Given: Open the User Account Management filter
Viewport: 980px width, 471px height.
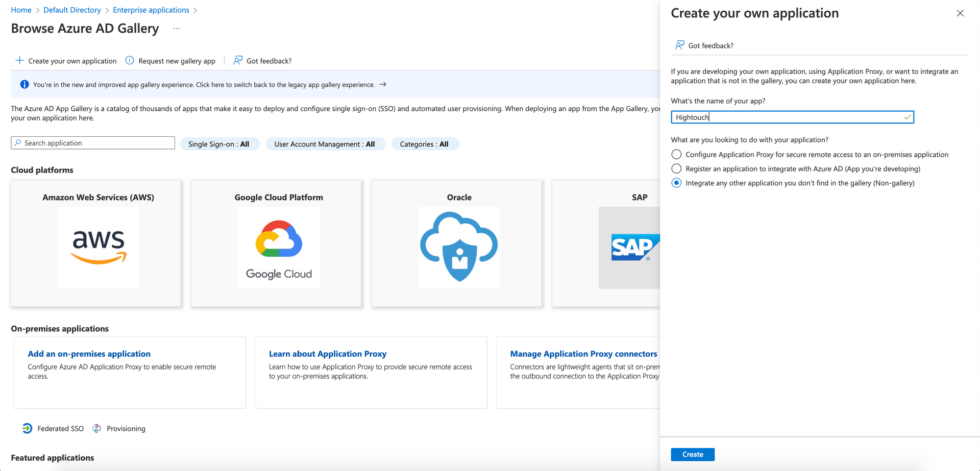Looking at the screenshot, I should (325, 144).
